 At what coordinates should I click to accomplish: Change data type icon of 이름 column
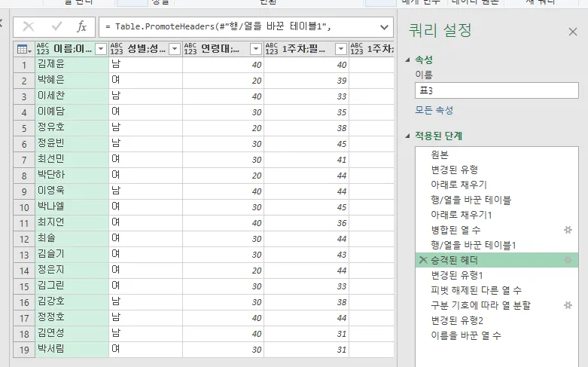tap(43, 49)
